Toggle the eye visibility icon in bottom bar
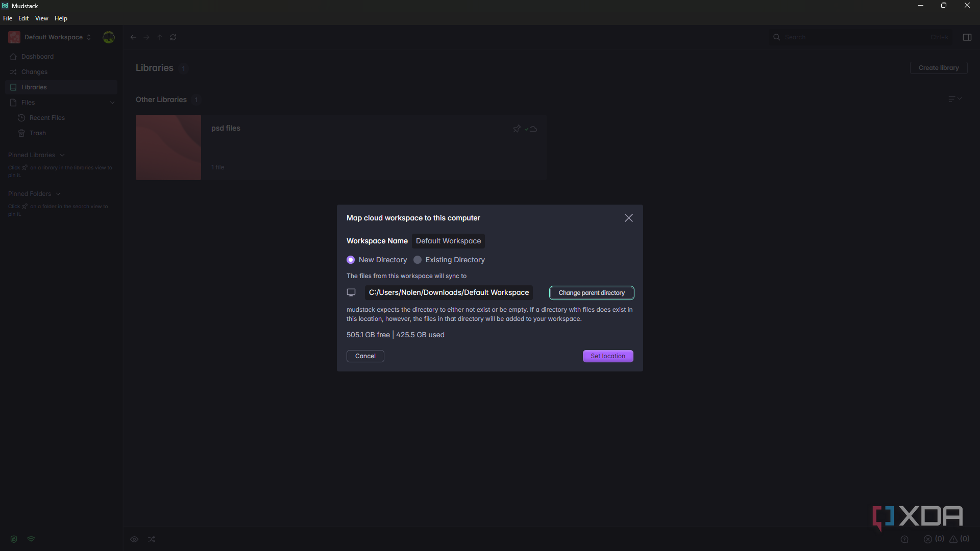This screenshot has width=980, height=551. click(134, 539)
